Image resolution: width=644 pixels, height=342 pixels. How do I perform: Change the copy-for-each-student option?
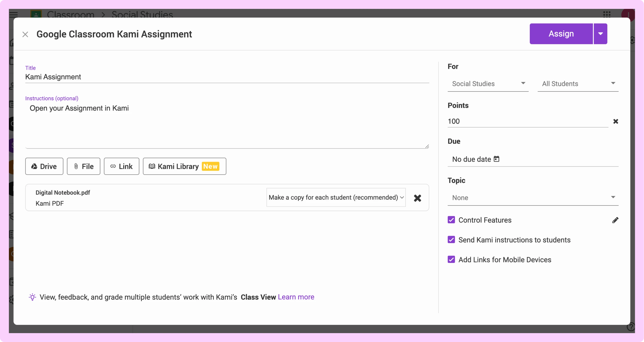(x=336, y=197)
